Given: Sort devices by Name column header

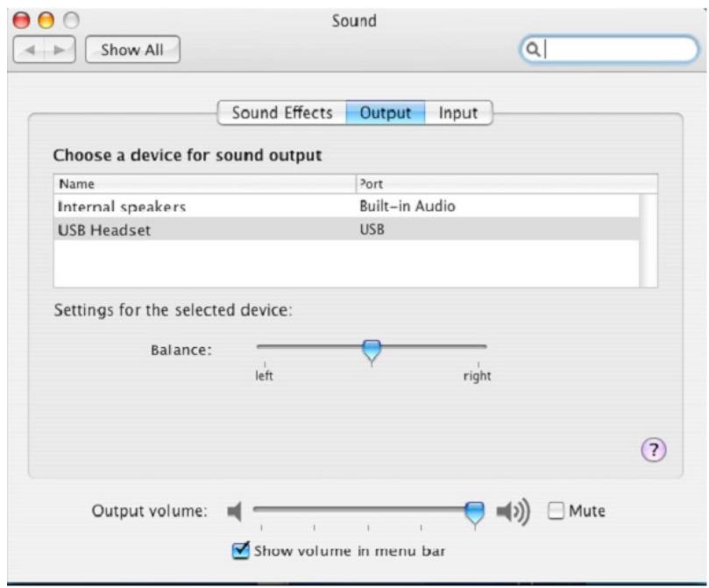Looking at the screenshot, I should (x=203, y=184).
